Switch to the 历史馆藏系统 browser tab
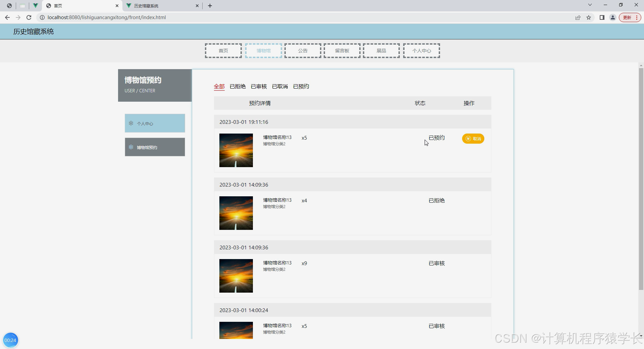 [162, 6]
